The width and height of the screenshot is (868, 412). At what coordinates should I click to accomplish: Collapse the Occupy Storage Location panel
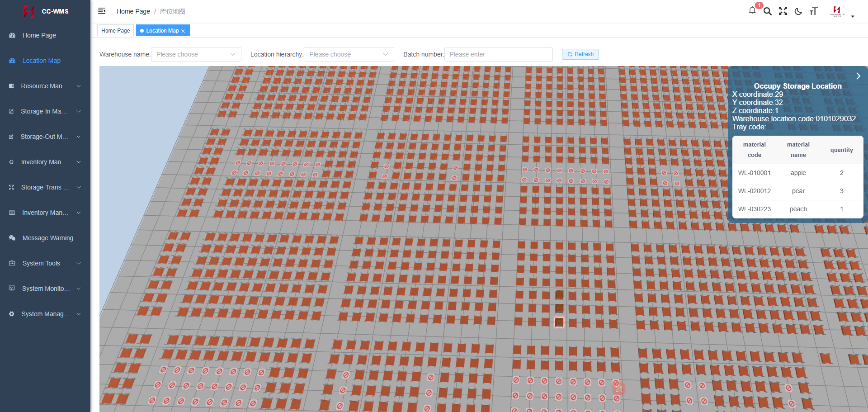click(x=858, y=76)
